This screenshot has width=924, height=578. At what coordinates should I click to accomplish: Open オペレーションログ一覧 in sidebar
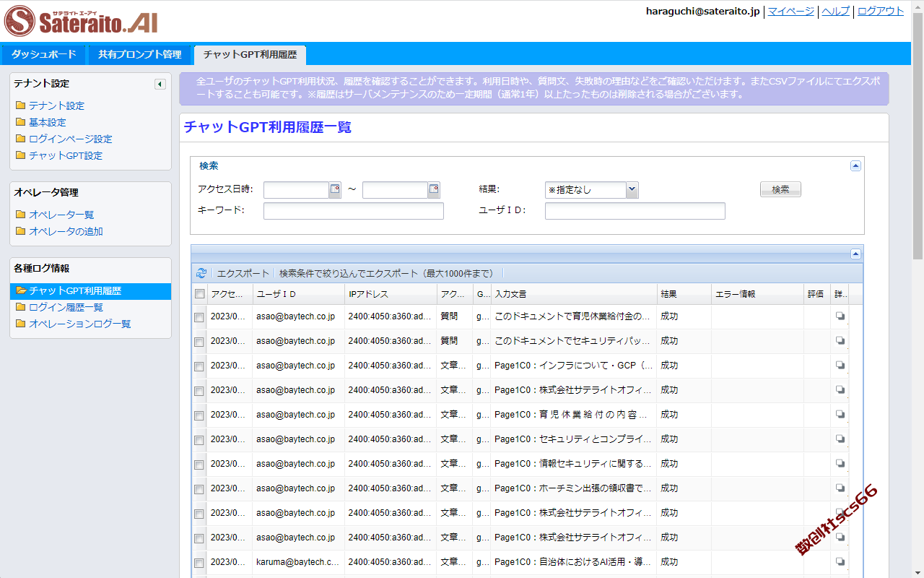(x=79, y=324)
